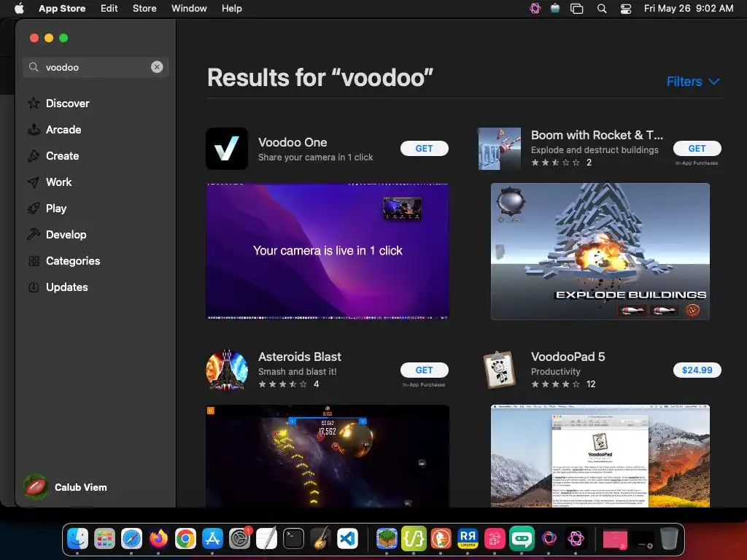View Voodoo One camera screenshot
Viewport: 747px width, 560px height.
(x=328, y=251)
